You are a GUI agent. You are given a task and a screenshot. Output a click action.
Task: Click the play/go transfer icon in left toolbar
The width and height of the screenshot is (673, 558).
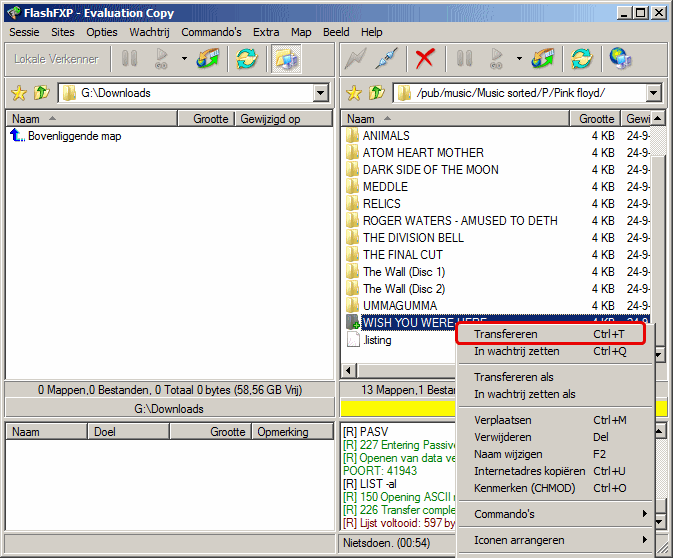(161, 58)
